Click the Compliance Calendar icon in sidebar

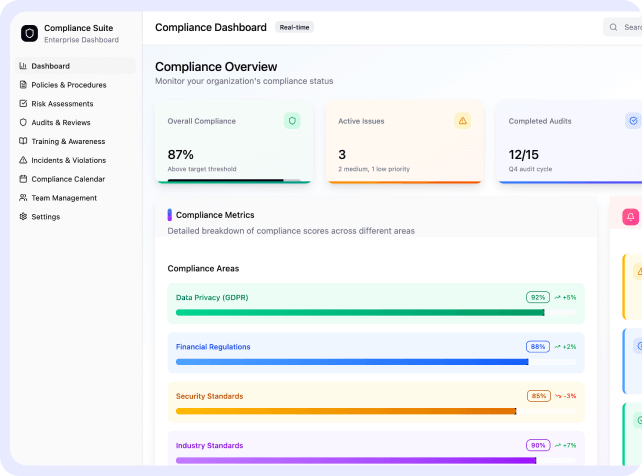tap(24, 179)
